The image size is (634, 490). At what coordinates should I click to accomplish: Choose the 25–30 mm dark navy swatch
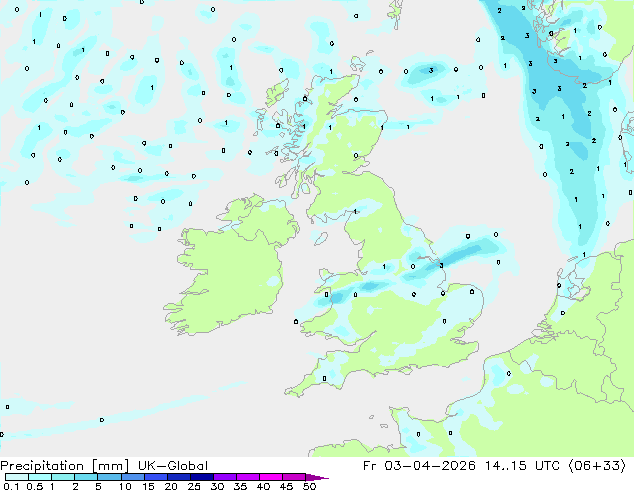201,477
